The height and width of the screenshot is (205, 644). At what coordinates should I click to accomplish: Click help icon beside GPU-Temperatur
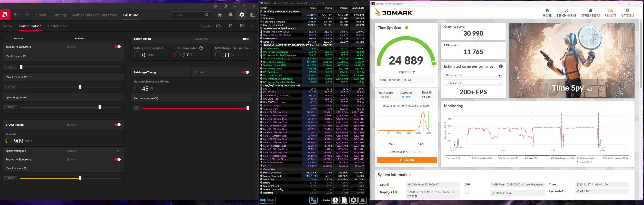coord(201,48)
